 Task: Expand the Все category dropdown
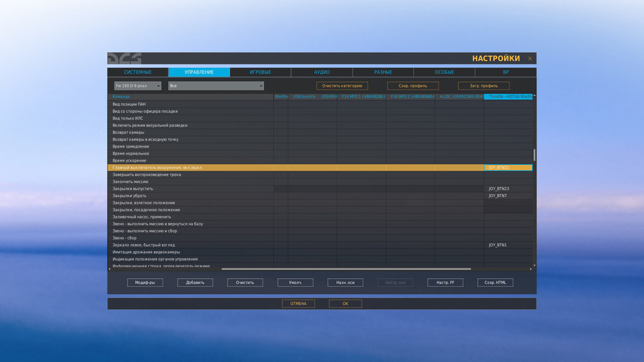216,86
